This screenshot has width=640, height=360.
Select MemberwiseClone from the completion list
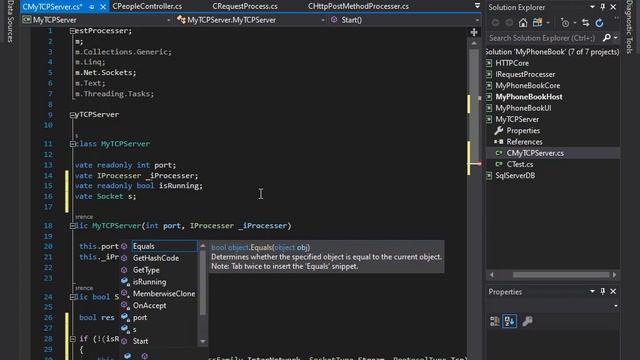(164, 293)
